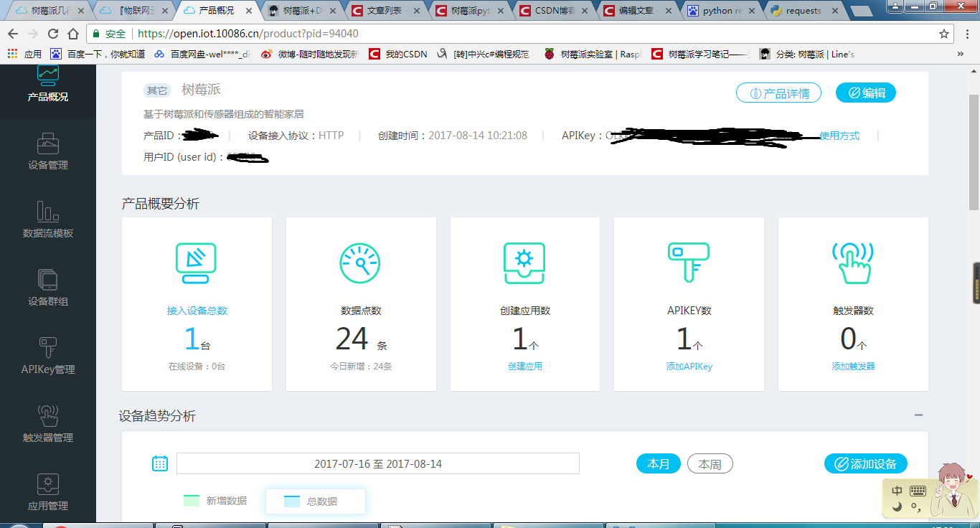Open 接入设备总数 link
This screenshot has width=980, height=528.
tap(197, 311)
